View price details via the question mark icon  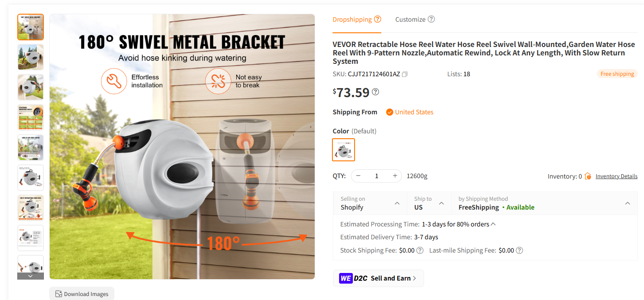375,92
